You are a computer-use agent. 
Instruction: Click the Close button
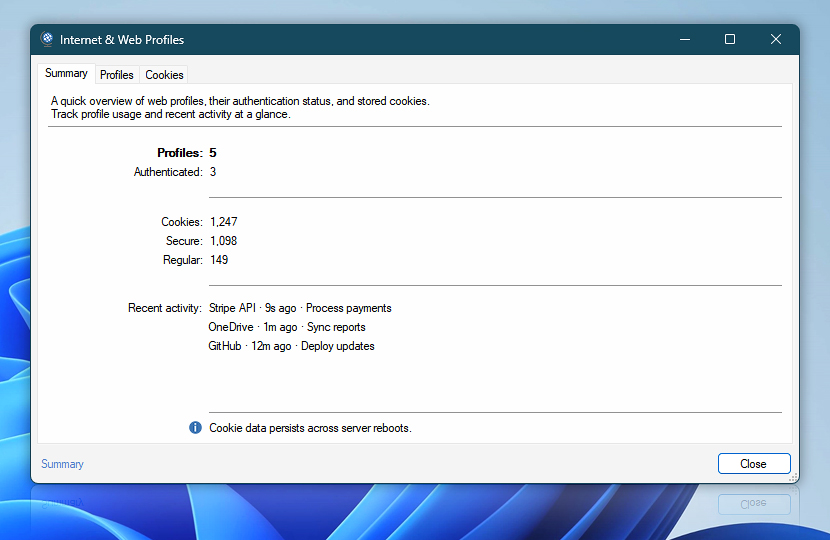pos(754,464)
